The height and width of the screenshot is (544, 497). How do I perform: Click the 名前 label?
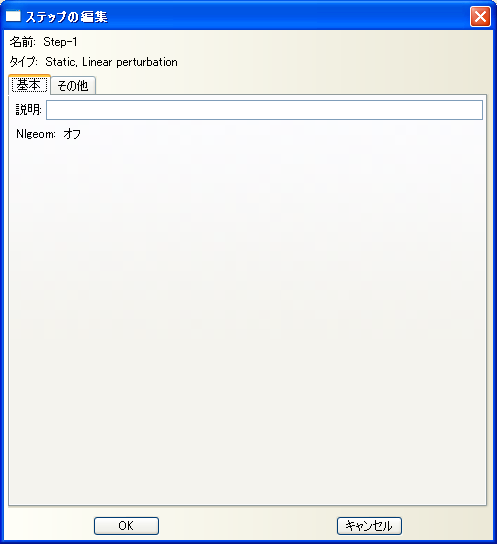(22, 42)
